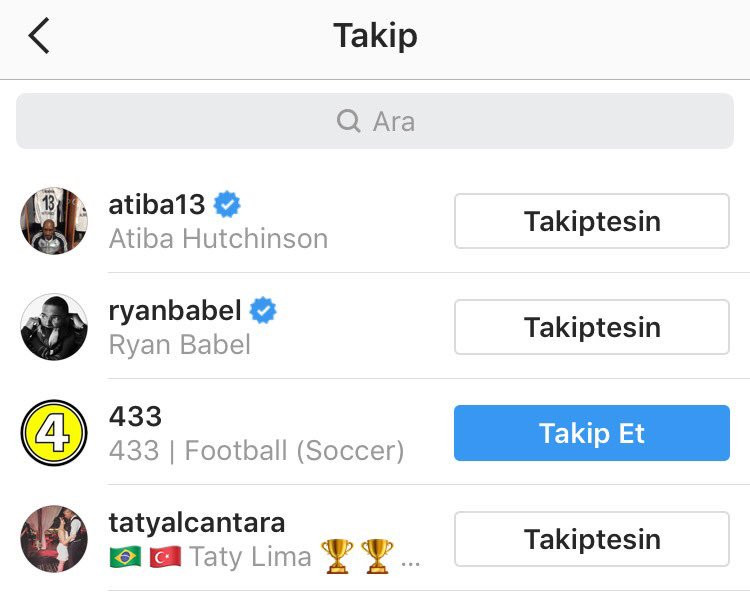750x604 pixels.
Task: Open the 433 username link
Action: [135, 417]
